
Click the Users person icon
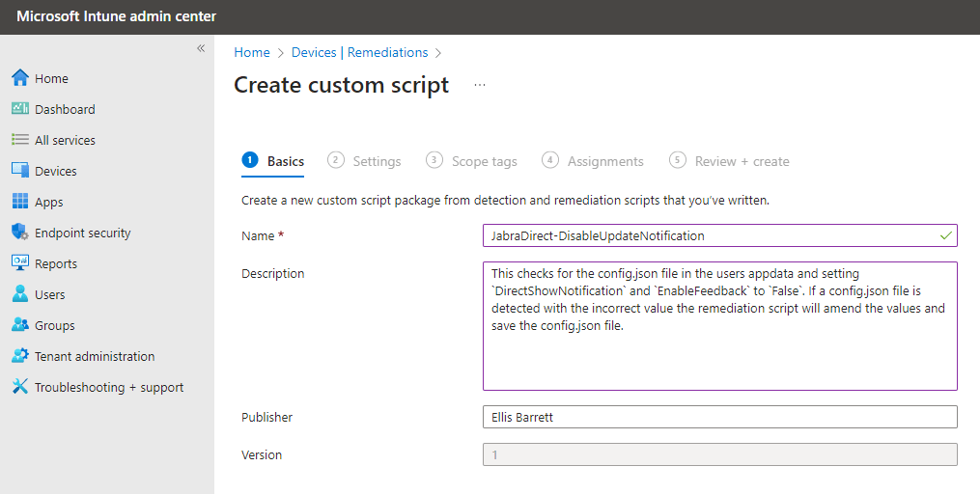[20, 294]
